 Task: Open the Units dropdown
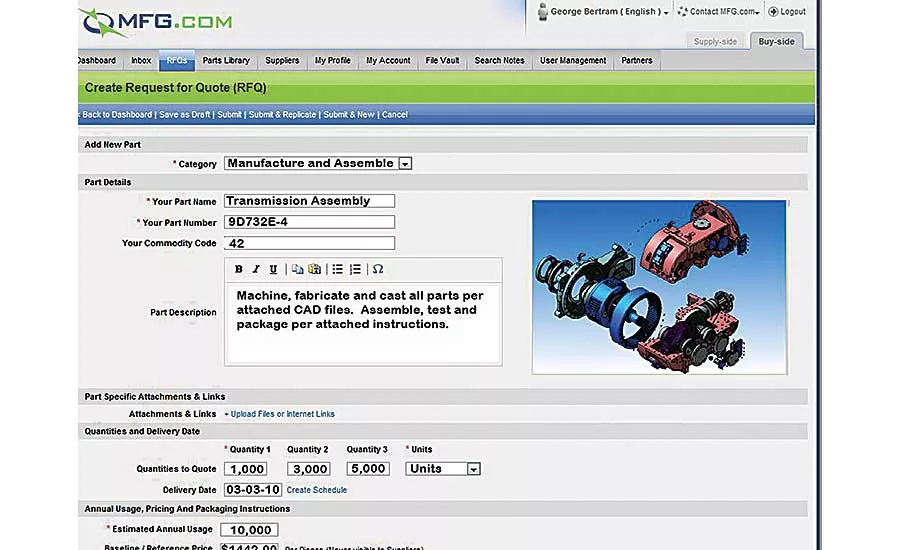coord(474,469)
